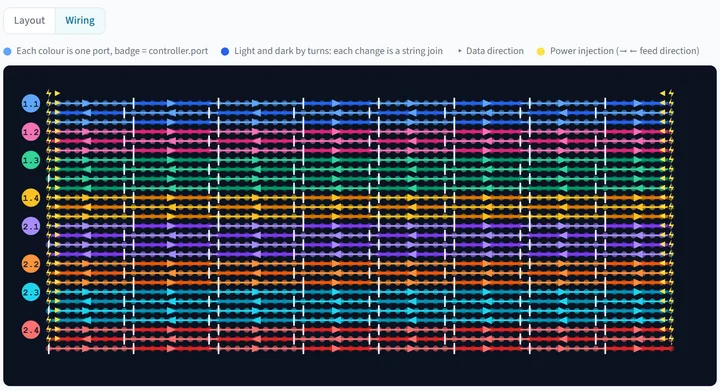This screenshot has width=720, height=391.
Task: Click the yellow 1.4 port badge
Action: click(x=31, y=198)
